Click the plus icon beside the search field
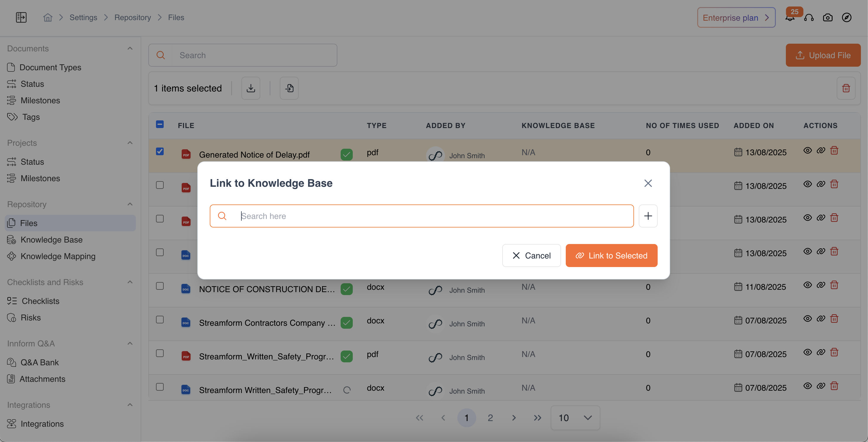The width and height of the screenshot is (868, 442). click(648, 216)
